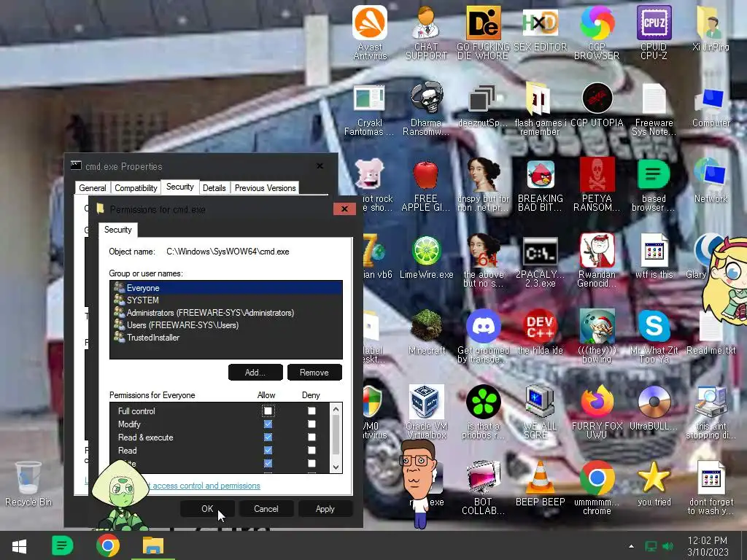
Task: Open the Previous Versions tab
Action: point(265,188)
